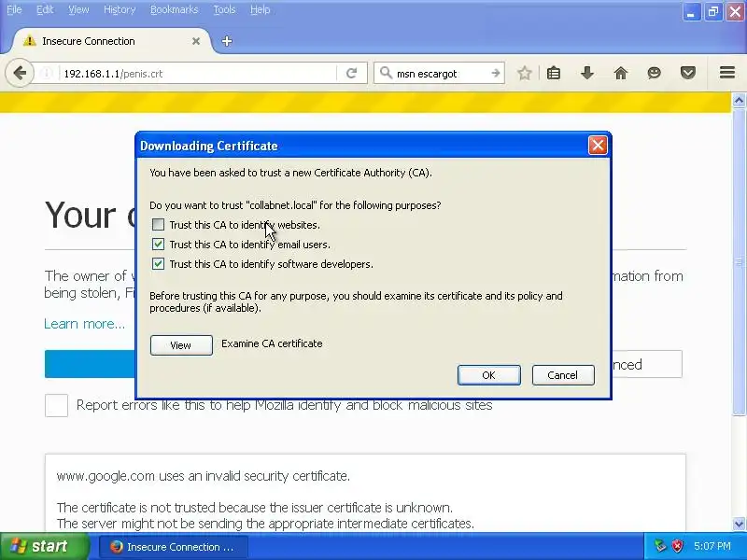Show bookmarks list icon

(x=554, y=74)
